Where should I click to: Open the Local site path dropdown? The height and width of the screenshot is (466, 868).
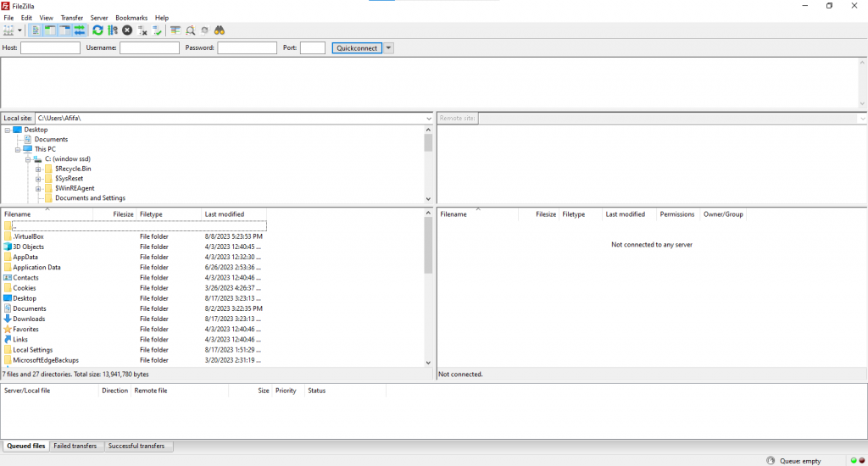[x=428, y=119]
